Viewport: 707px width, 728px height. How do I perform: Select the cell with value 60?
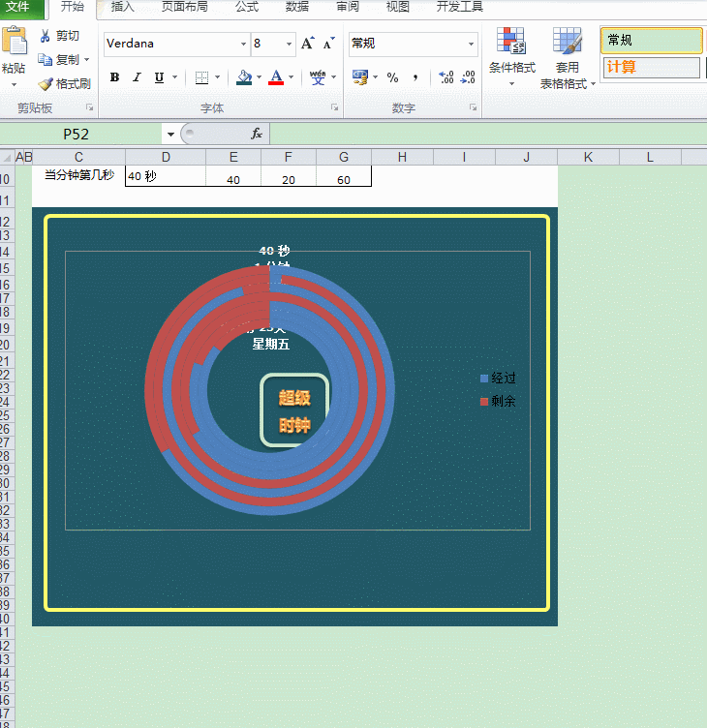(344, 176)
